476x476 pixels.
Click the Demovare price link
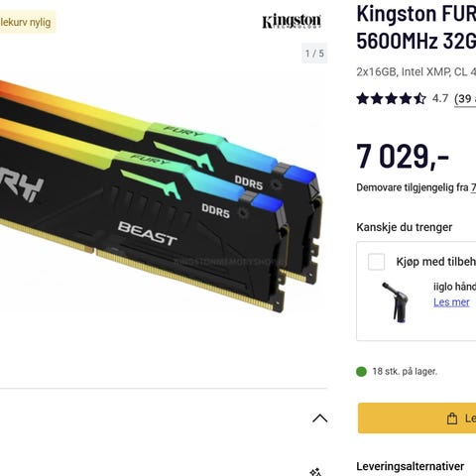click(x=473, y=187)
